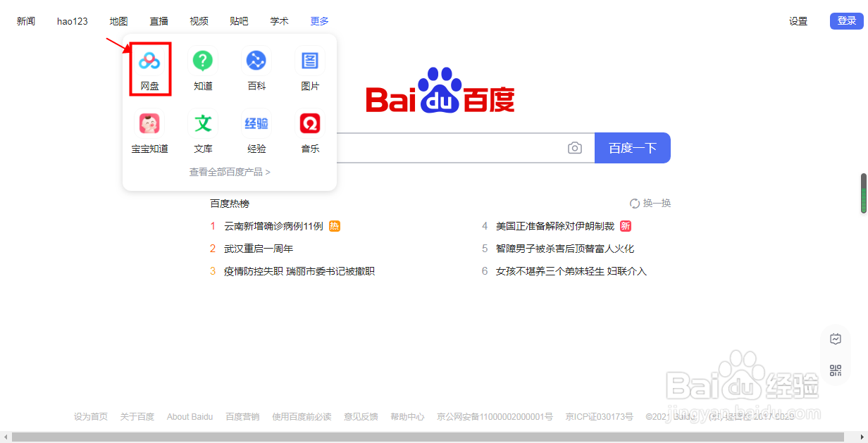
Task: Click 帮助中心 footer link
Action: 407,417
